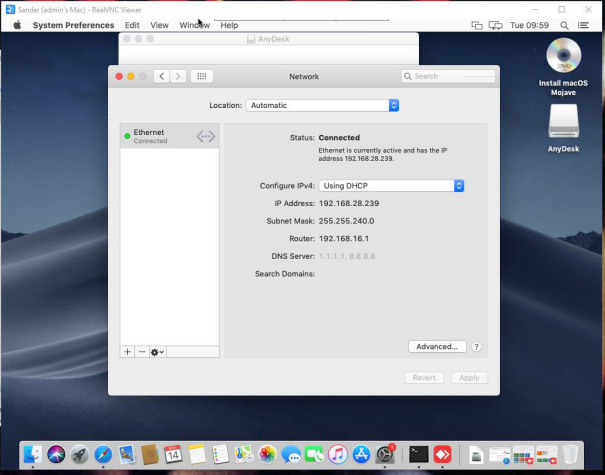Launch AnyDesk from the Dock
Image resolution: width=605 pixels, height=475 pixels.
(x=442, y=454)
